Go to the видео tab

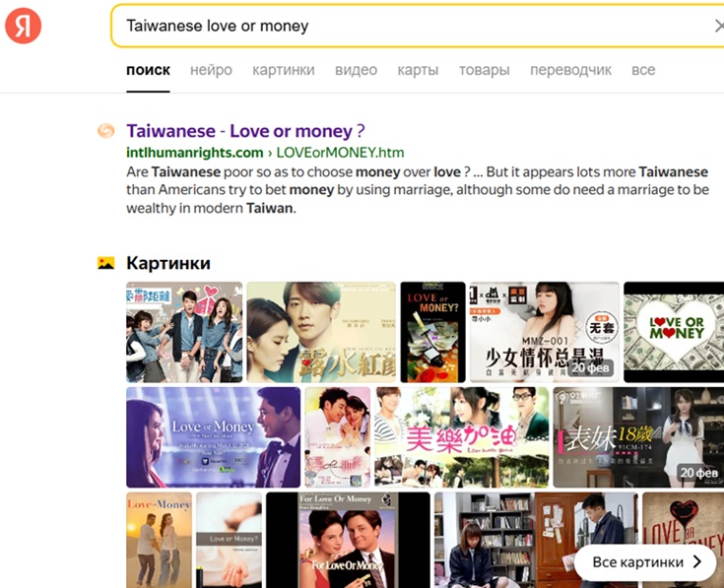click(356, 70)
